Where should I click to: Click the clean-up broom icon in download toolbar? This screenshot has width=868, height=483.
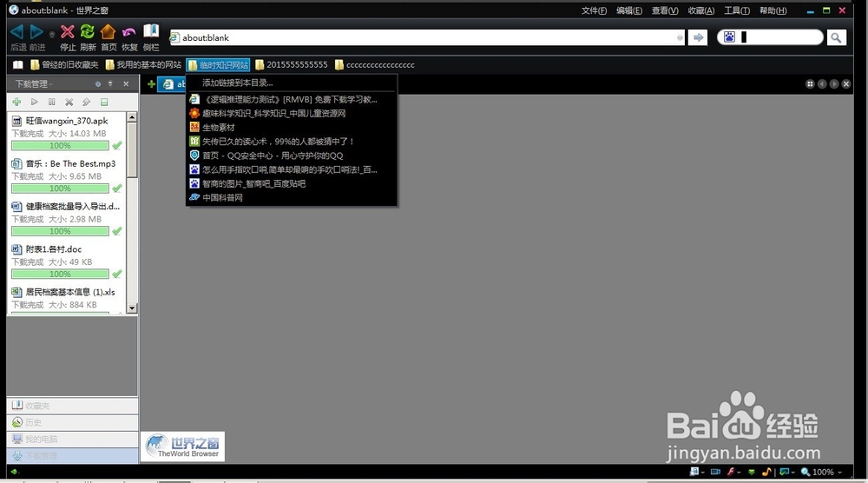pyautogui.click(x=86, y=102)
